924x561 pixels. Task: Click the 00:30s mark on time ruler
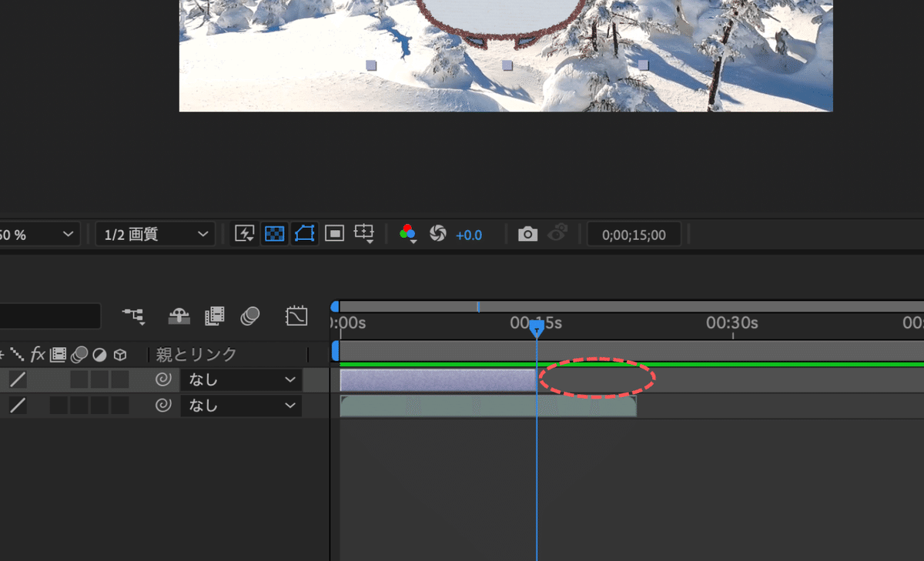(732, 322)
